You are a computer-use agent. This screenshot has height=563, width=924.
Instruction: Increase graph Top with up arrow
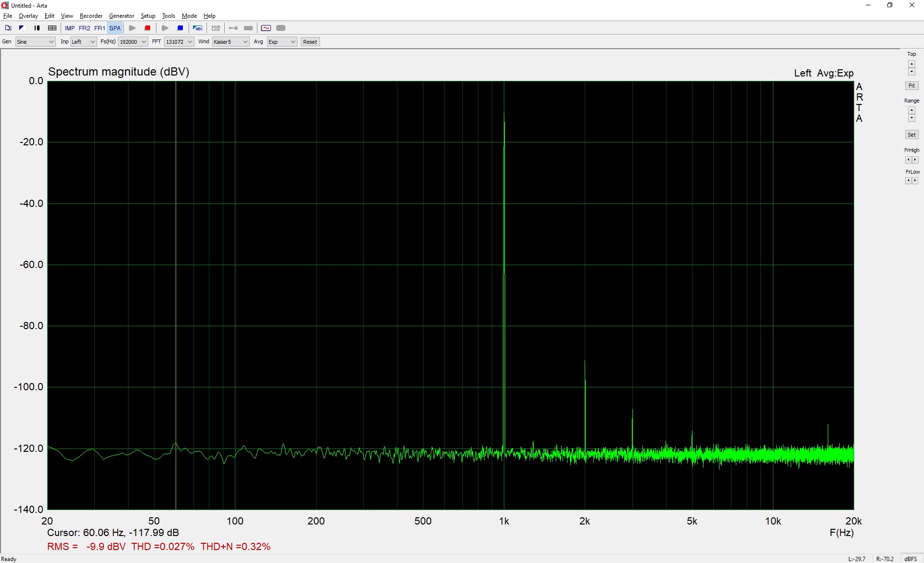point(911,64)
